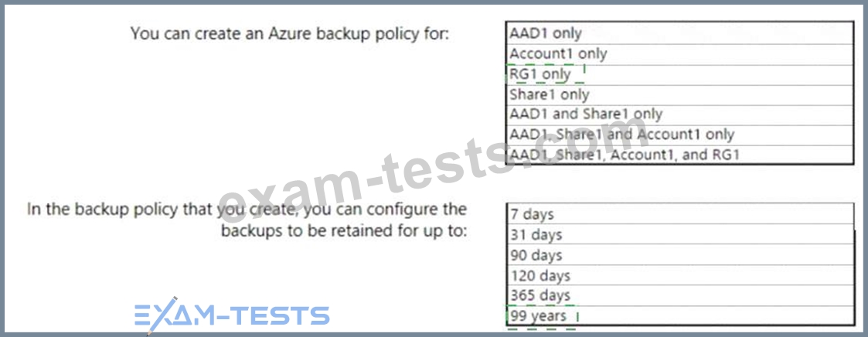
Task: Select the 'Share1 only' option
Action: coord(679,95)
